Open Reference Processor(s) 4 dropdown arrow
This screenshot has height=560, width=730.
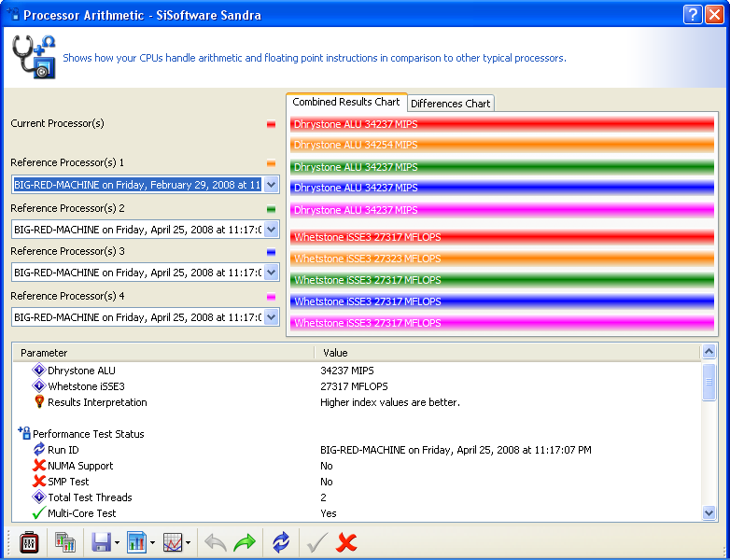271,317
